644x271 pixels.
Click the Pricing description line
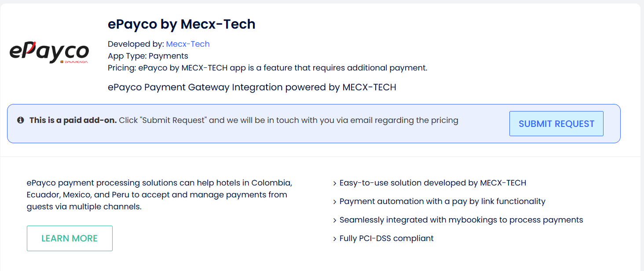[267, 68]
